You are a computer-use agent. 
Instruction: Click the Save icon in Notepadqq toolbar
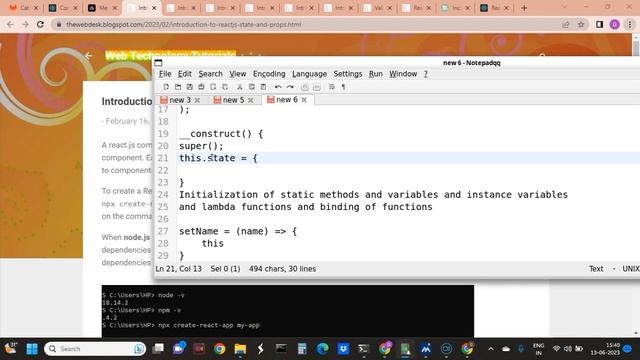tap(189, 87)
